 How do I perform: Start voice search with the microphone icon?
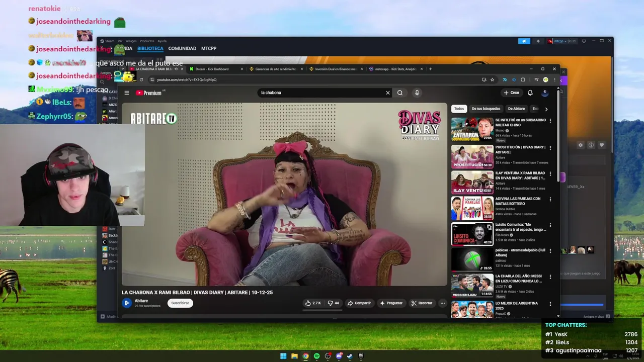pyautogui.click(x=417, y=93)
